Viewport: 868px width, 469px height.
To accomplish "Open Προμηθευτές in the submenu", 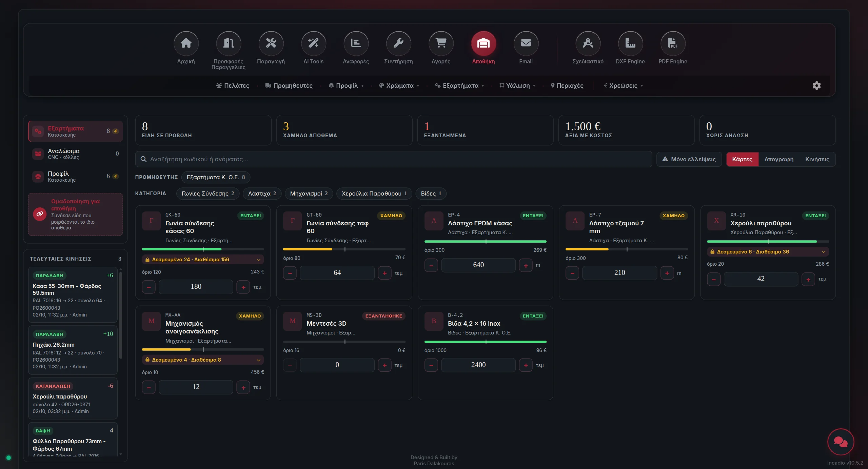I will pyautogui.click(x=289, y=86).
